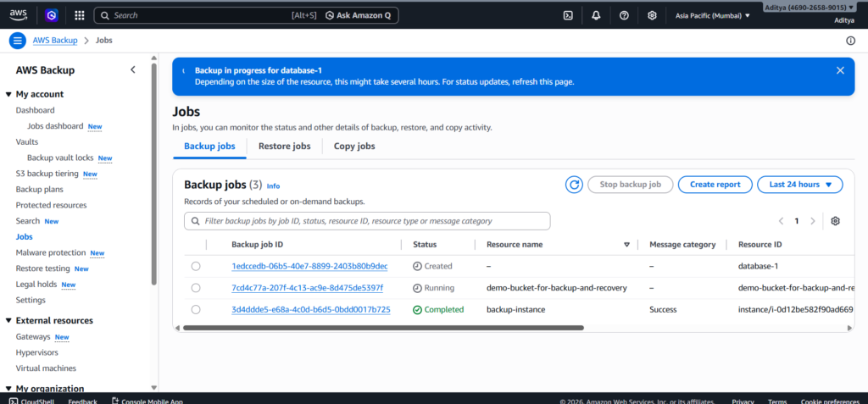Viewport: 868px width, 404px height.
Task: Click the horizontal scrollbar under jobs table
Action: tap(383, 328)
